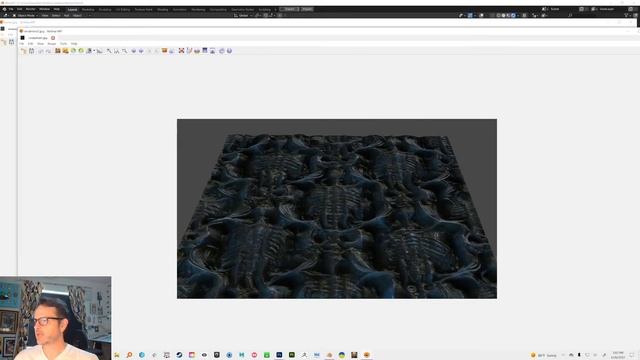
Task: Go to next file using second blue arrow icon
Action: tap(141, 51)
